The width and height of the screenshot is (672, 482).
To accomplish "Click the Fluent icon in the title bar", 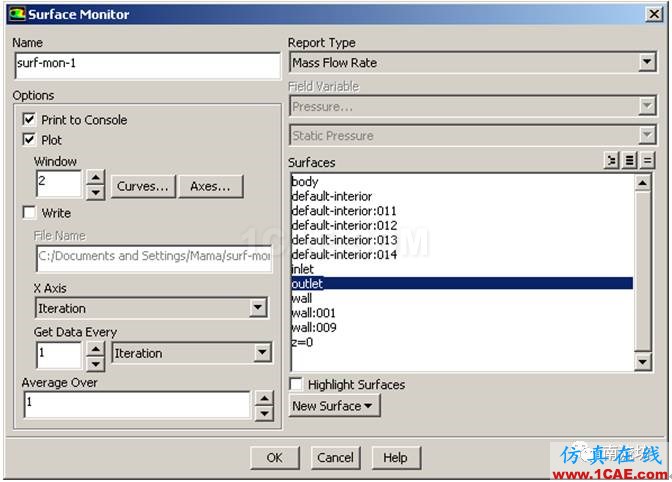I will click(17, 14).
